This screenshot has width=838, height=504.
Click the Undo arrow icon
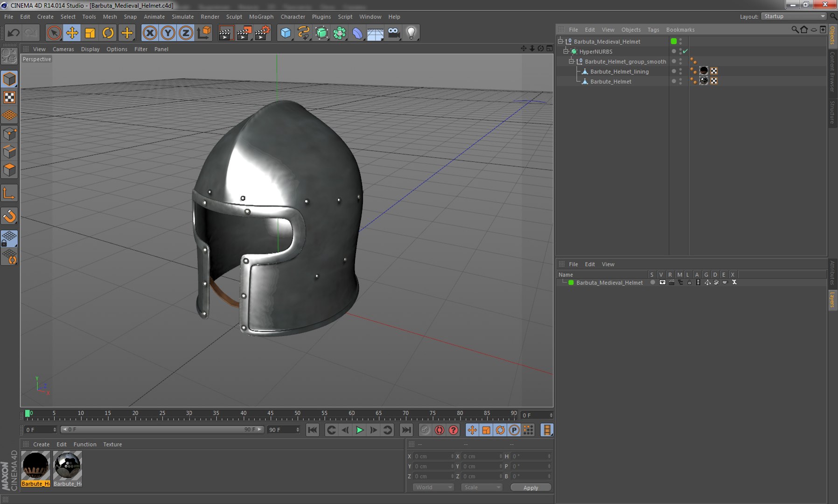coord(14,33)
